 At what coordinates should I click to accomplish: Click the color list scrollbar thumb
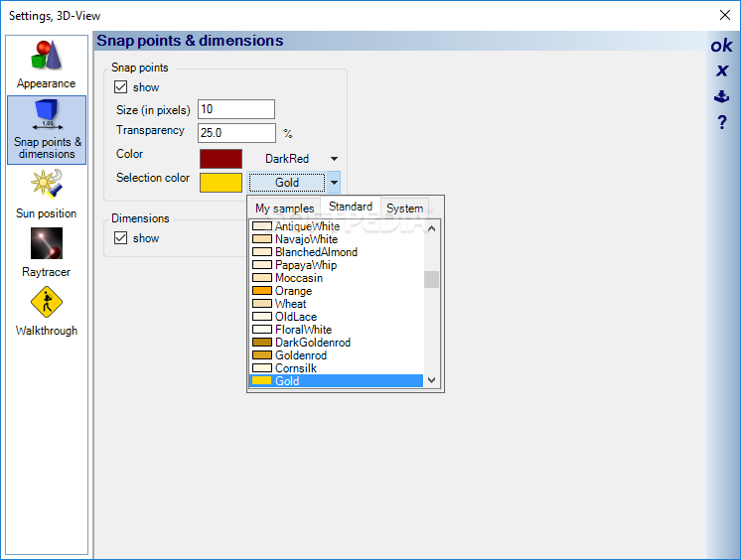click(431, 279)
